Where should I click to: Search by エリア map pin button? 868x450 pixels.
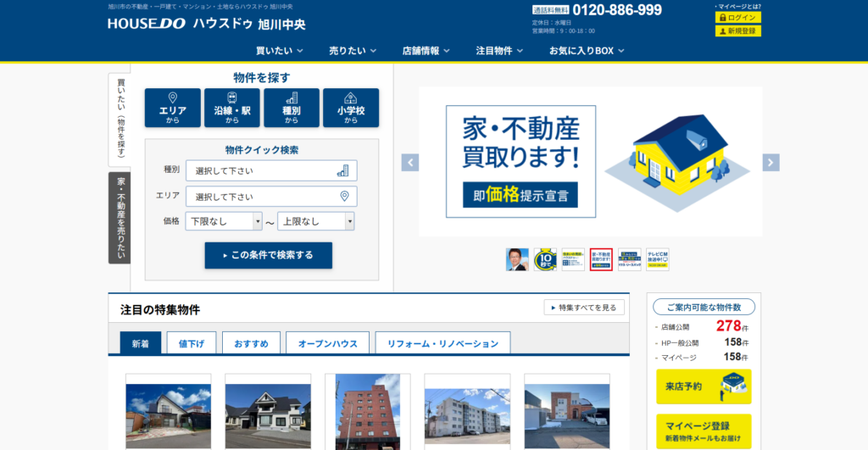173,108
